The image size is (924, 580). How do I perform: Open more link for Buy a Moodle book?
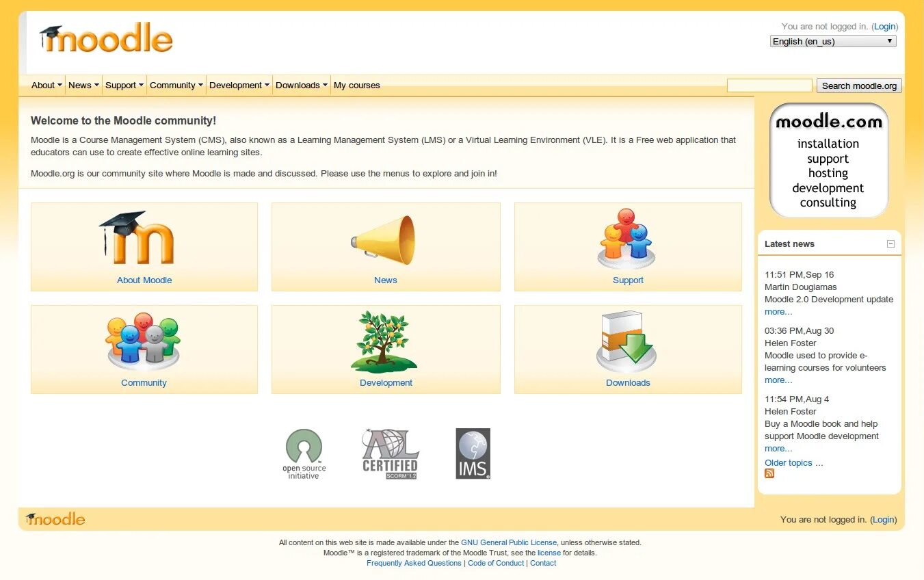(778, 448)
